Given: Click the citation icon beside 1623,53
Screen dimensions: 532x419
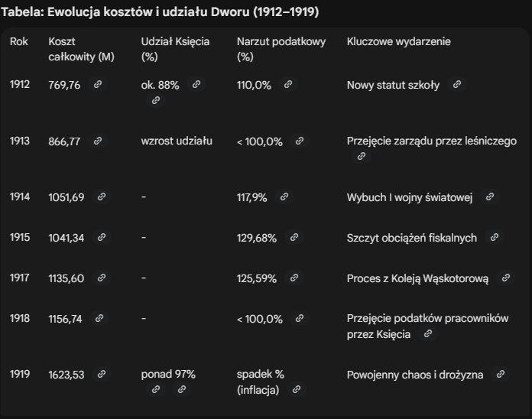Looking at the screenshot, I should click(x=100, y=375).
